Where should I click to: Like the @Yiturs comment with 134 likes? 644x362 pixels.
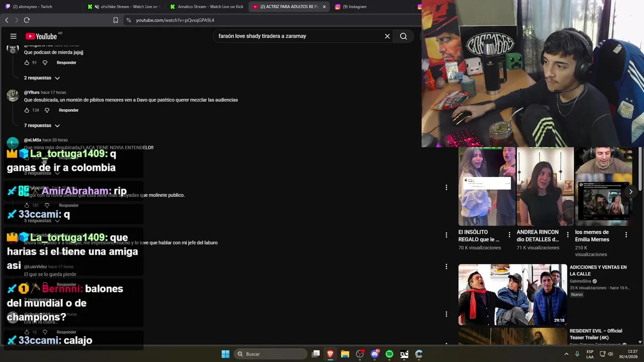click(27, 110)
